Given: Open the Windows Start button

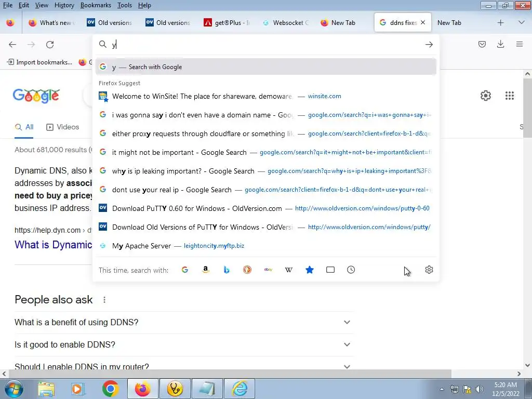Looking at the screenshot, I should point(14,389).
